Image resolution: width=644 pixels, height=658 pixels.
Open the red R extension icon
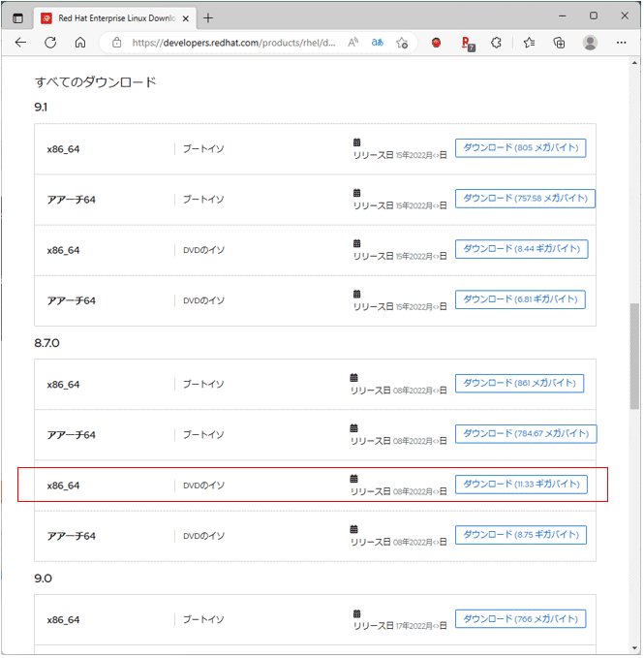pyautogui.click(x=468, y=44)
